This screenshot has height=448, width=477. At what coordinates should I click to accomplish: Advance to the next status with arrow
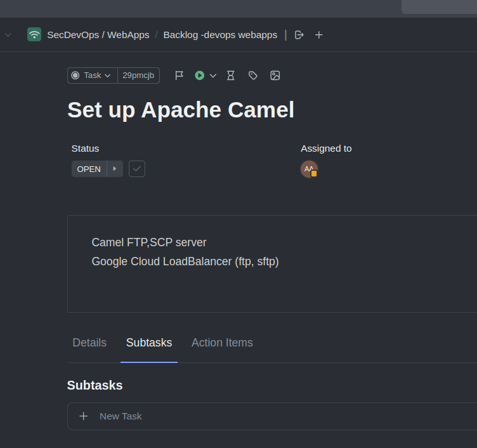[x=115, y=169]
